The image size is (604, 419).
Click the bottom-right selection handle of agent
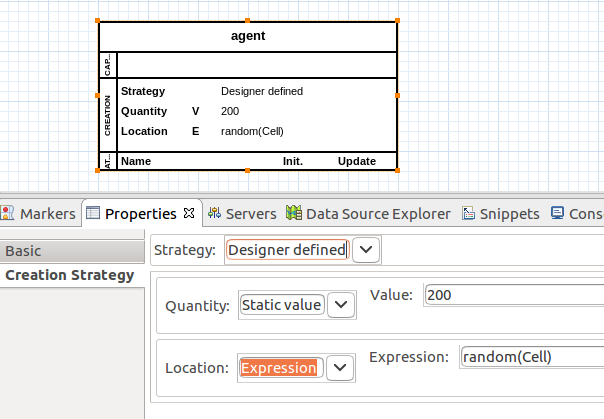coord(398,170)
